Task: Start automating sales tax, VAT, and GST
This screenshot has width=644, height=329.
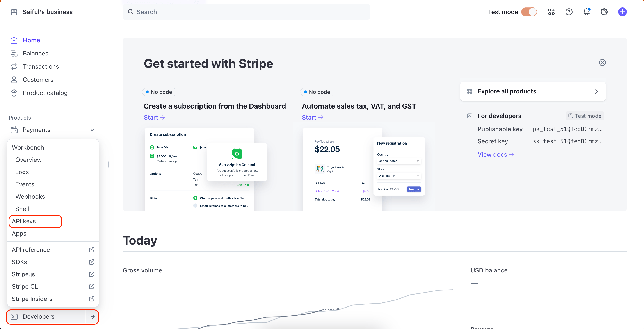Action: [x=313, y=117]
